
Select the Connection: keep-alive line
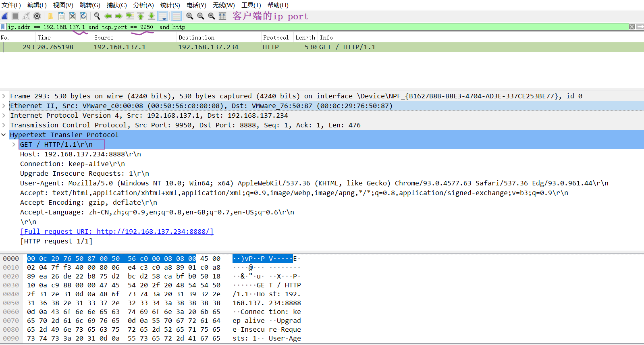tap(73, 164)
